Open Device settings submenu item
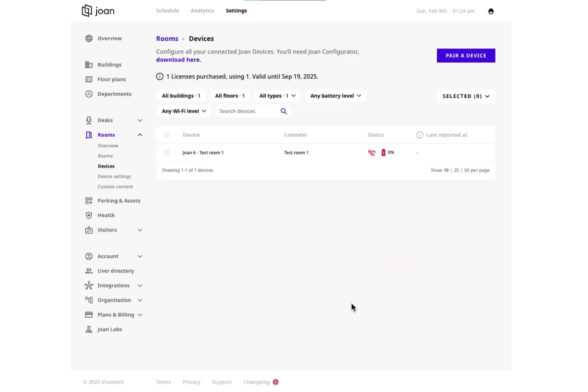 tap(114, 176)
